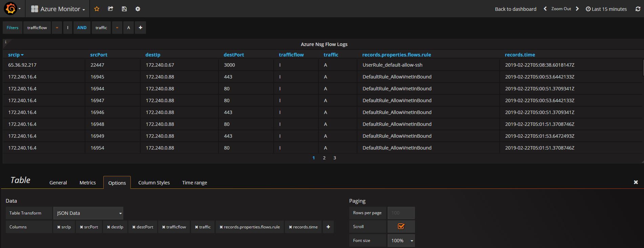Sort by records.time column header
This screenshot has height=248, width=644.
coord(520,55)
